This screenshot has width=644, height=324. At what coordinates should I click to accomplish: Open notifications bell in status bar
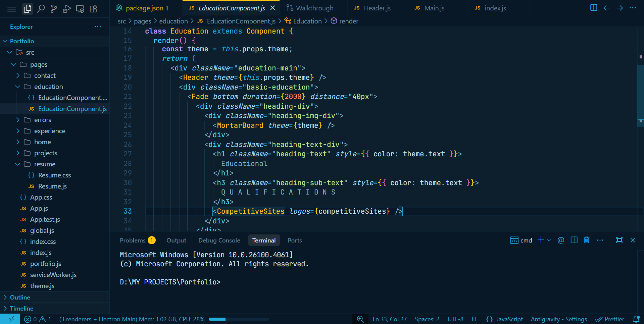[636, 319]
